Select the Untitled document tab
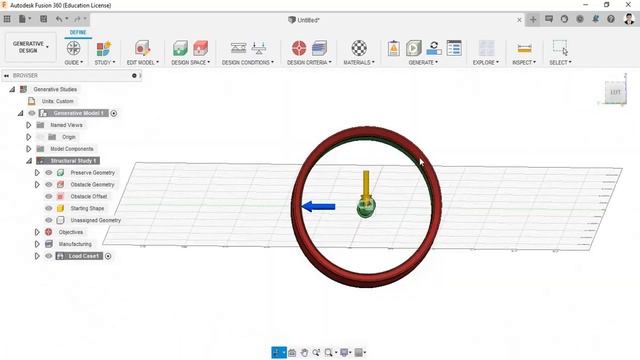The width and height of the screenshot is (640, 360). point(304,20)
